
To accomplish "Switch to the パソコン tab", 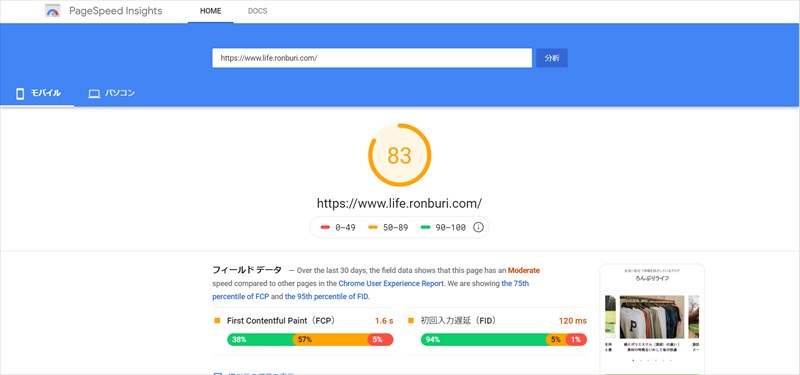I will point(120,93).
